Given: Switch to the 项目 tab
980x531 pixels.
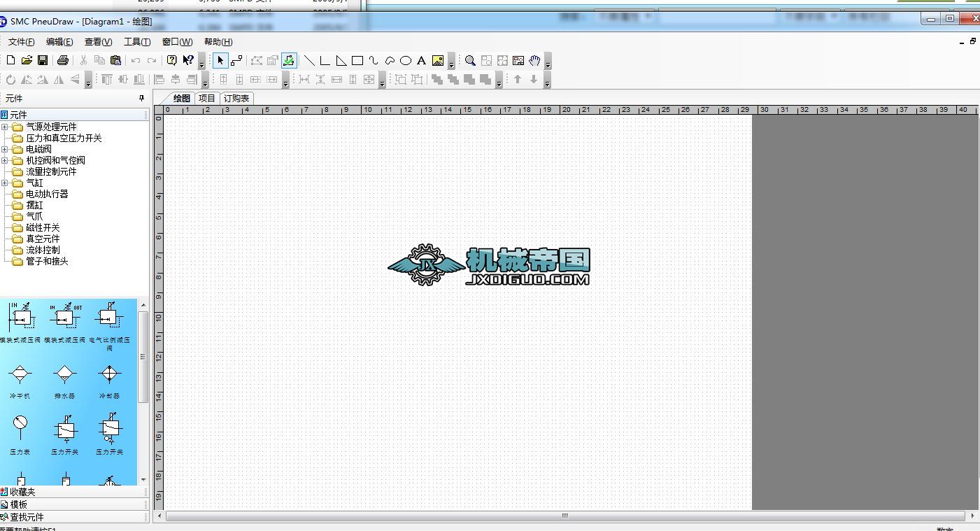Looking at the screenshot, I should [x=207, y=99].
